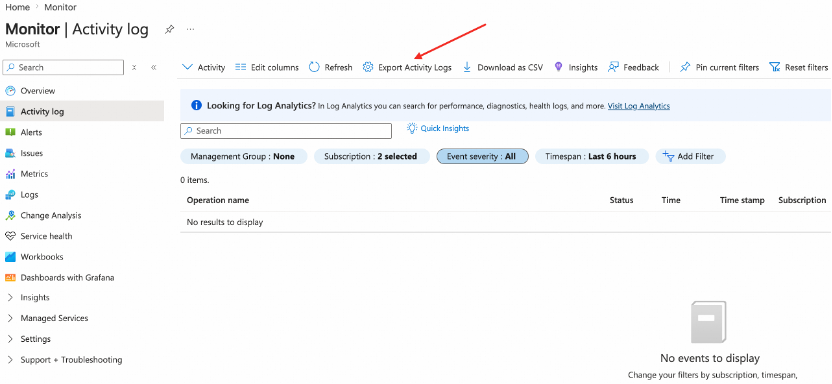Click the Service health heart icon
The image size is (832, 384).
[10, 236]
